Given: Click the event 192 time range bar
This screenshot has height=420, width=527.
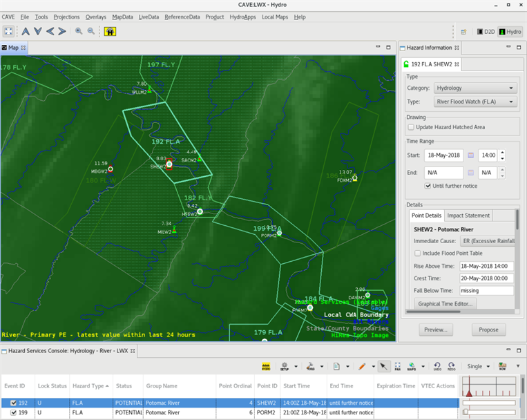Looking at the screenshot, I should point(489,403).
